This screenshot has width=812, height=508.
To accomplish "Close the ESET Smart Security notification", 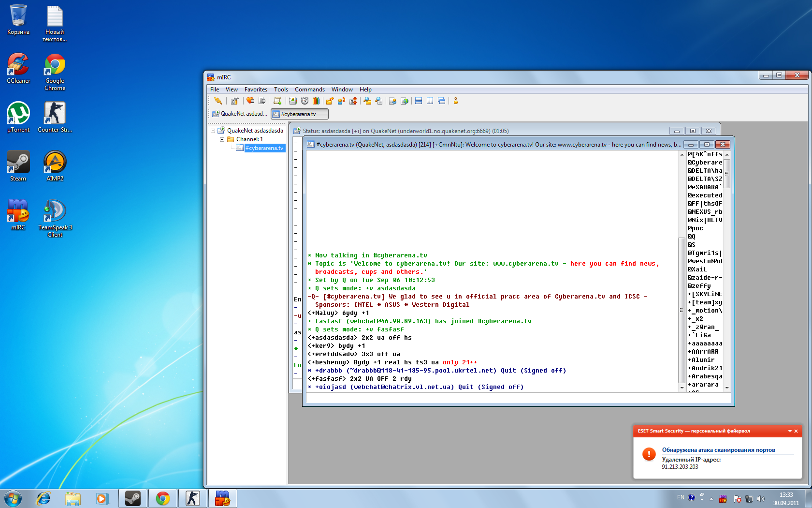I will coord(796,431).
